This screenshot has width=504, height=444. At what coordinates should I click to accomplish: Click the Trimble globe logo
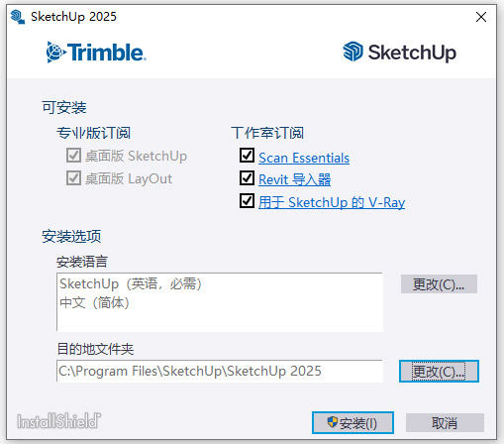(56, 53)
